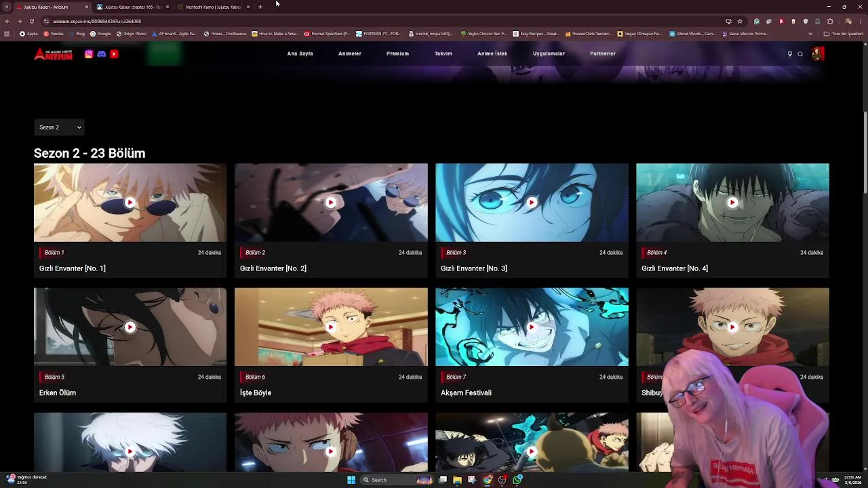Open the Tokyo Ghoul bookmark
Viewport: 868px width, 488px height.
(x=132, y=33)
